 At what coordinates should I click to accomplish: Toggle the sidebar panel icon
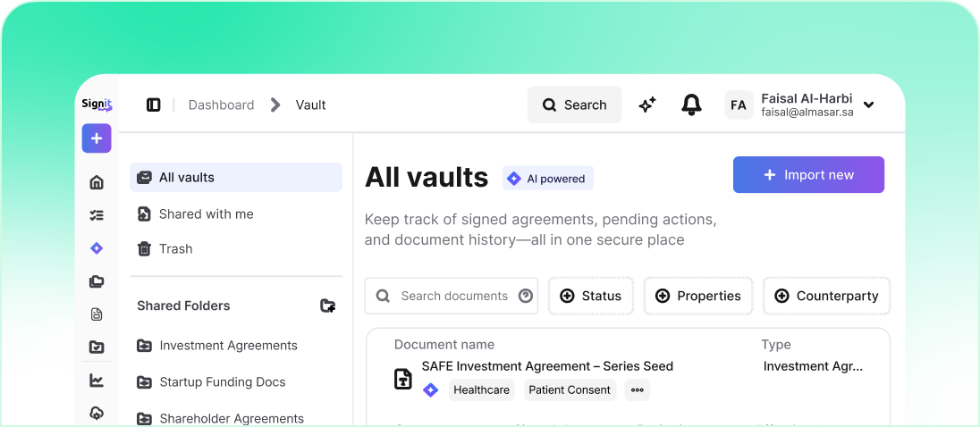(x=154, y=105)
